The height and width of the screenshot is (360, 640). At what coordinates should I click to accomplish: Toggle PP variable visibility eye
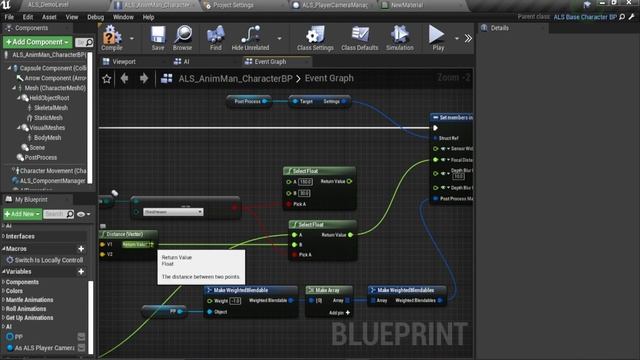point(81,337)
